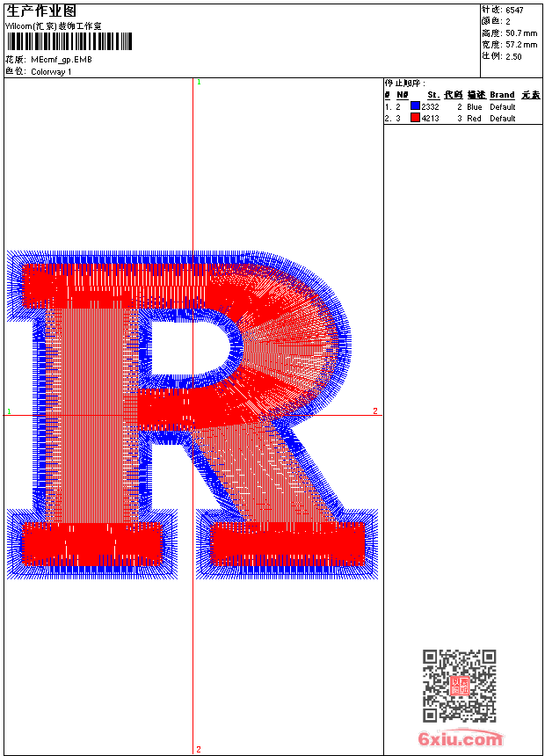Viewport: 545px width, 756px height.
Task: Click the Brand column header
Action: pyautogui.click(x=502, y=95)
